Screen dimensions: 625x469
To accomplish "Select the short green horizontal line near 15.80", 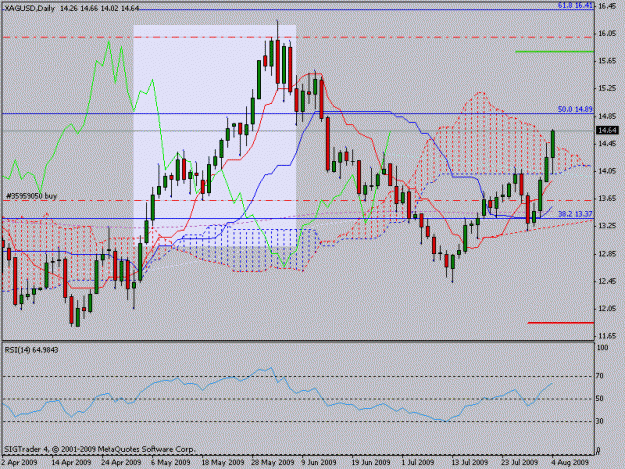I will [x=554, y=51].
